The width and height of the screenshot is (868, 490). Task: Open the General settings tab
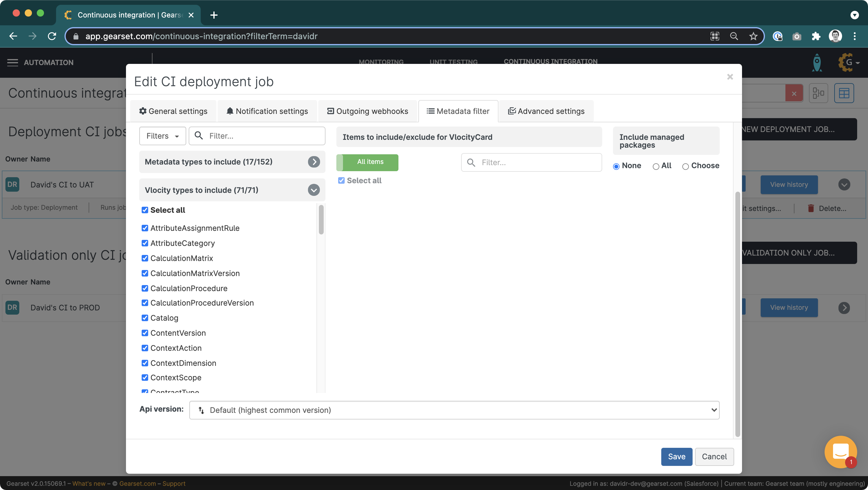pos(173,111)
